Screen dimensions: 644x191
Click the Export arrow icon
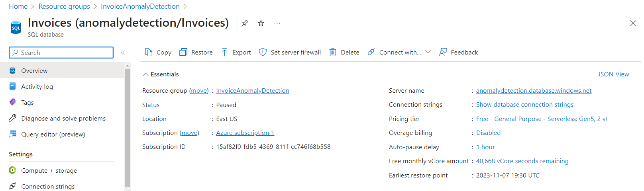(224, 52)
